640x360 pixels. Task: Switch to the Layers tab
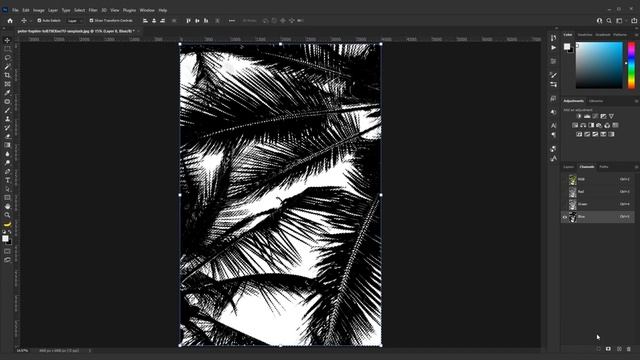coord(569,167)
